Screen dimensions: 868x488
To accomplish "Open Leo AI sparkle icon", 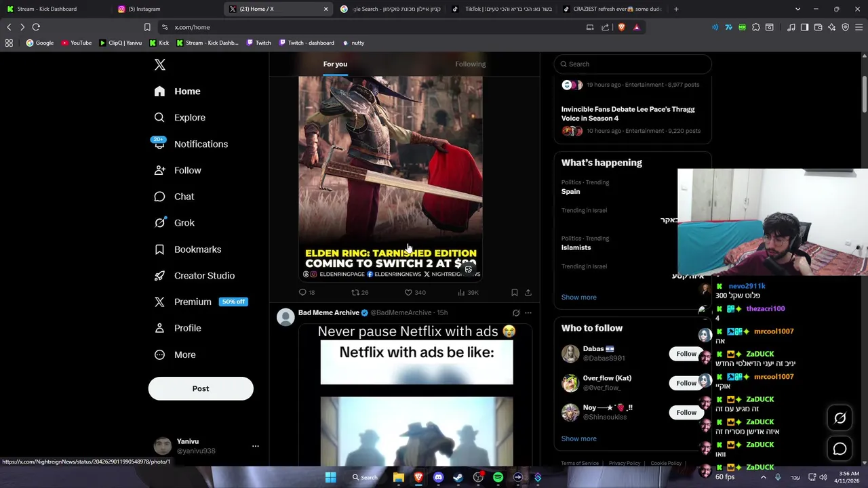I will [832, 27].
